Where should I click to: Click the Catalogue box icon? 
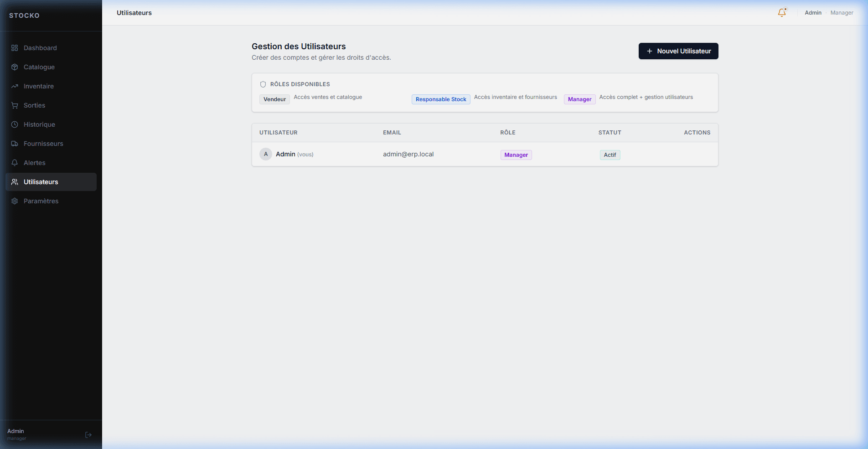[x=15, y=67]
